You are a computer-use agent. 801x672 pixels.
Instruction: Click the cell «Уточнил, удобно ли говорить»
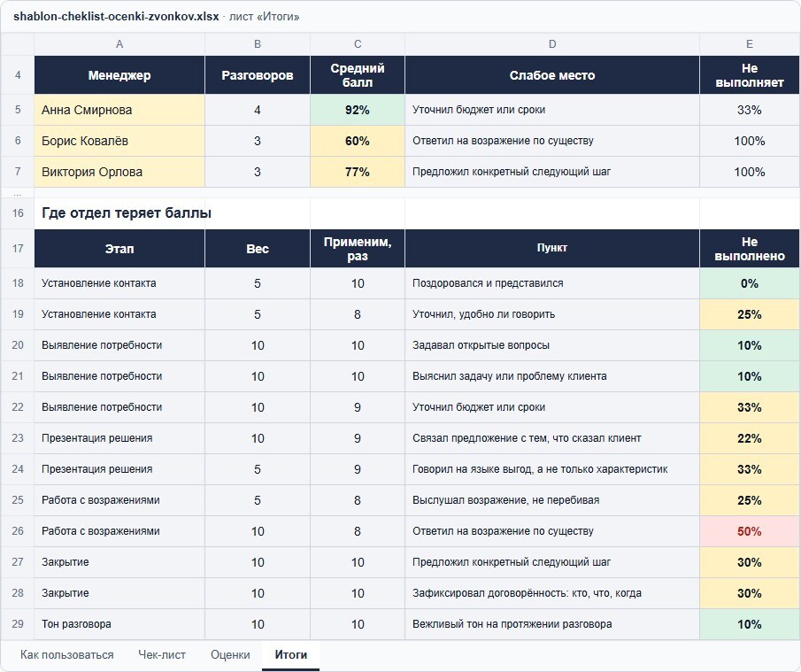point(552,314)
